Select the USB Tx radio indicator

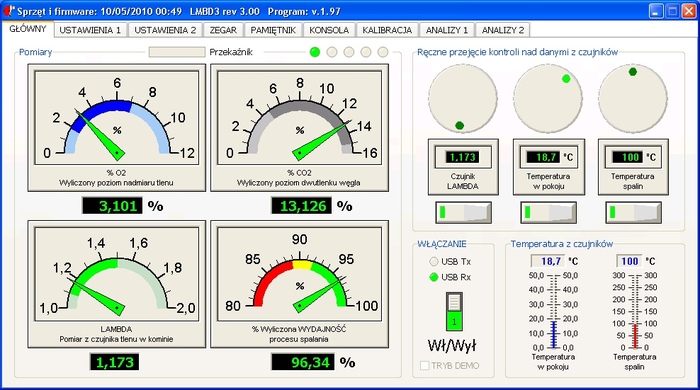pyautogui.click(x=433, y=261)
